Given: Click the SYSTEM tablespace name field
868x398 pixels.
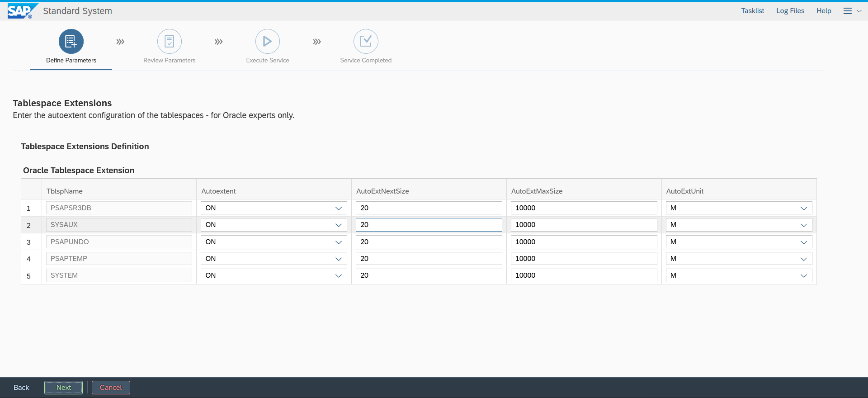Looking at the screenshot, I should 119,275.
